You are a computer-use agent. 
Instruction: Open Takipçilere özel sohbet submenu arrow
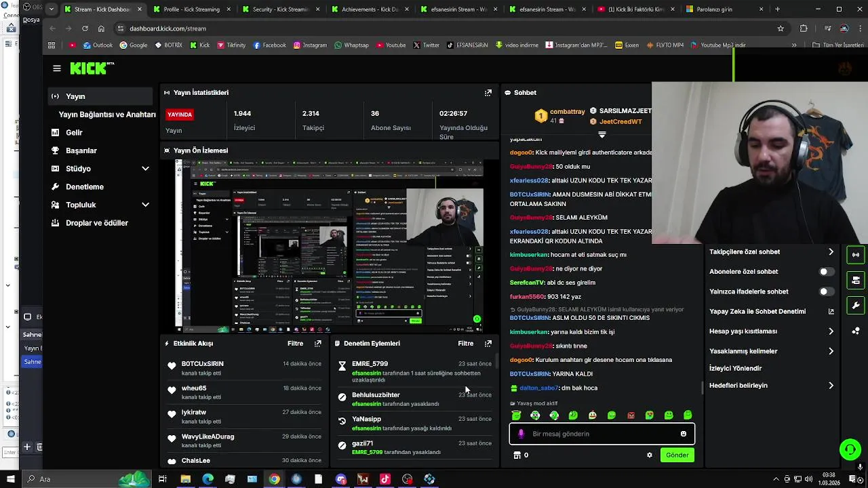831,252
